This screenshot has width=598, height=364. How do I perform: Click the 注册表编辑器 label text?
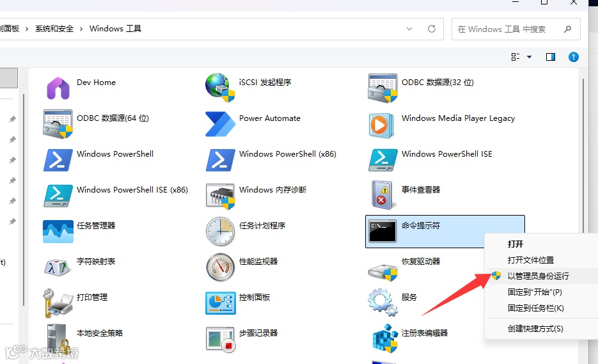tap(425, 333)
